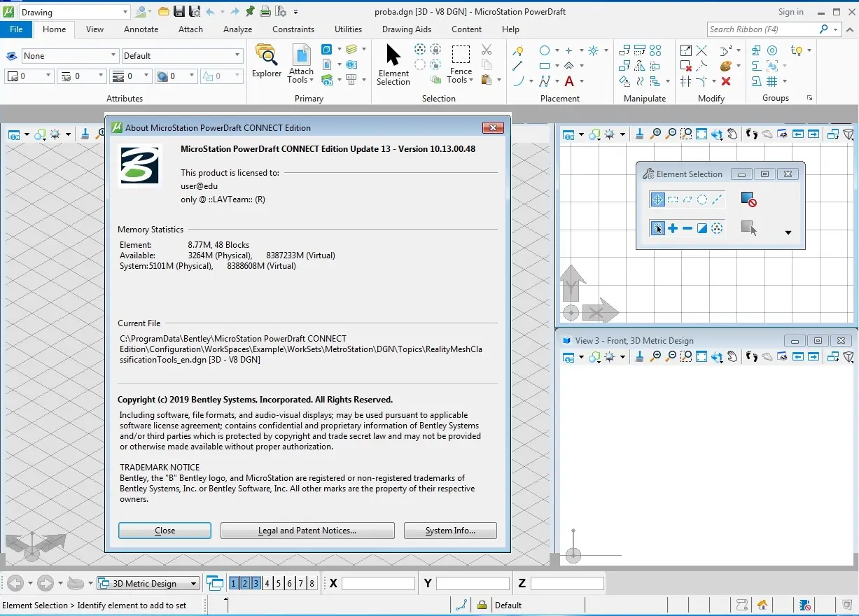Click the Sign in link
The image size is (859, 616).
791,12
